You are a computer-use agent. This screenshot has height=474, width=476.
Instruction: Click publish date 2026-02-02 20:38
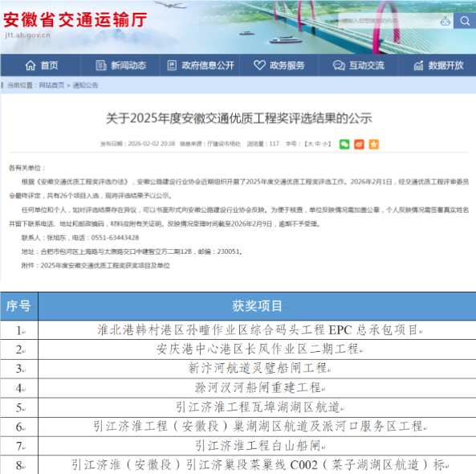pyautogui.click(x=152, y=144)
